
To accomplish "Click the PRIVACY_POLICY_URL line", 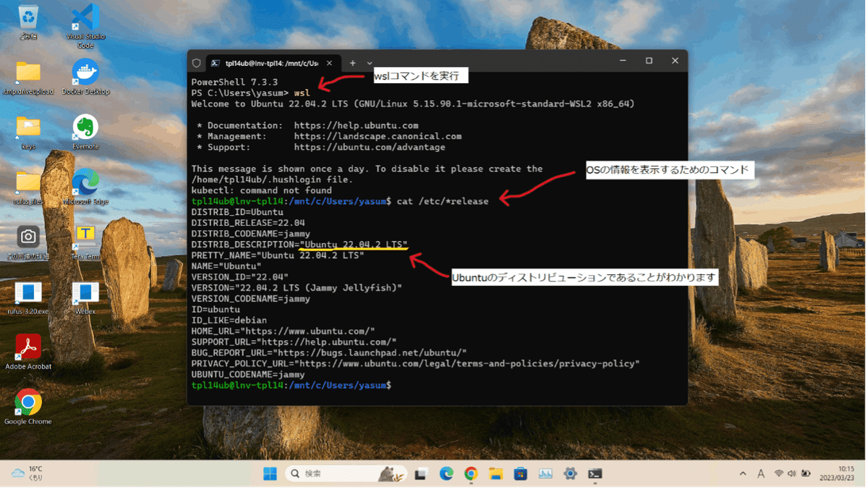I will [x=415, y=363].
